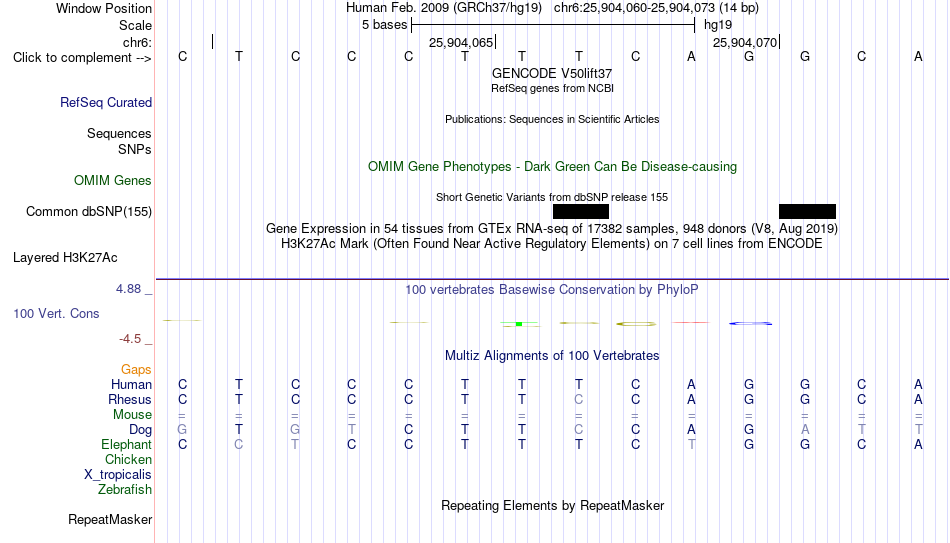This screenshot has height=543, width=950.
Task: Click the last base A in the reference sequence row
Action: 918,56
